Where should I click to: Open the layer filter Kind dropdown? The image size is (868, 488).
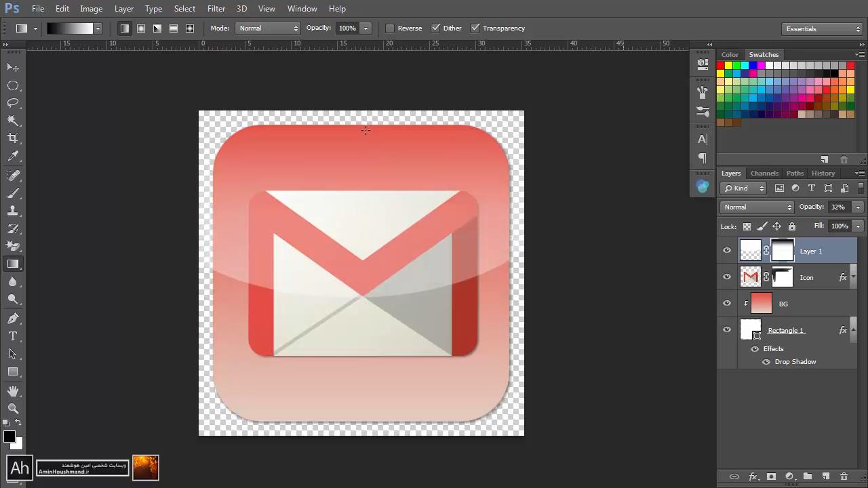(743, 188)
